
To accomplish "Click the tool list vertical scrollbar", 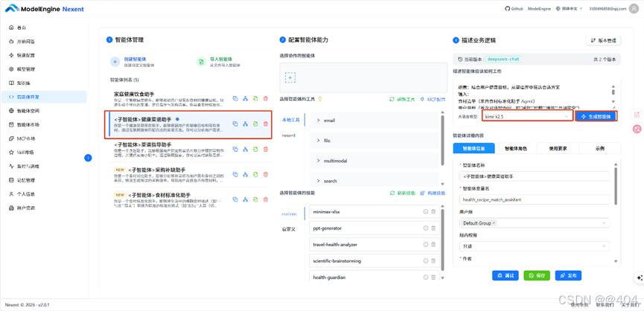I will [x=442, y=141].
